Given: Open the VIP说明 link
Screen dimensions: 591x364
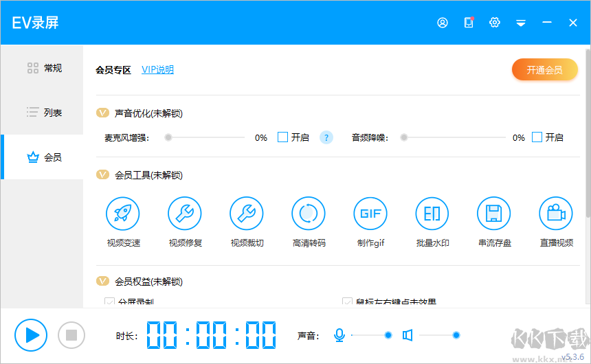Looking at the screenshot, I should pos(157,70).
